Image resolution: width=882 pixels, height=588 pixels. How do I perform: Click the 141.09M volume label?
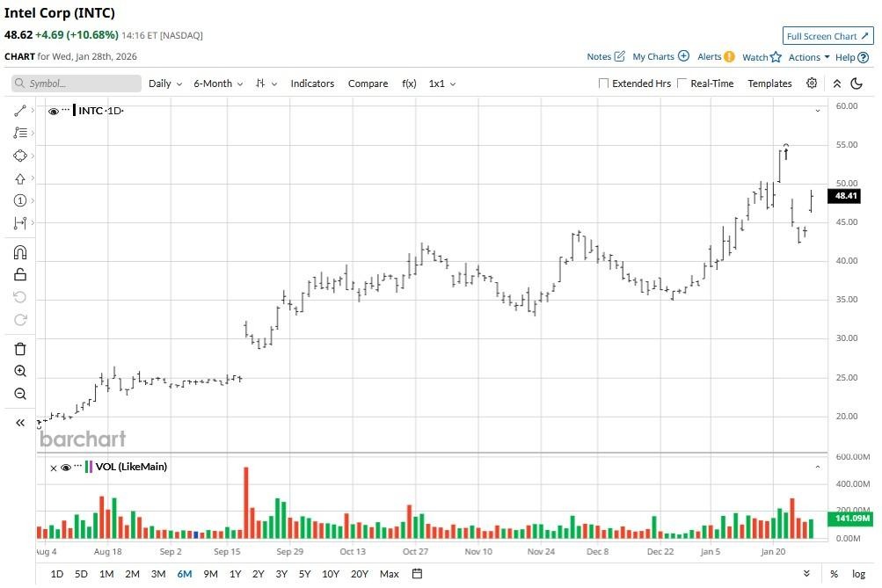coord(850,519)
